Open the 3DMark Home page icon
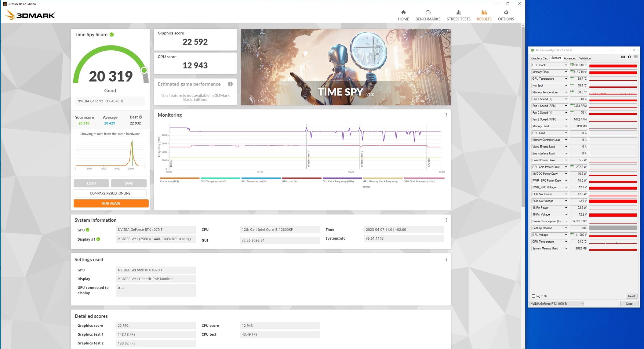This screenshot has height=349, width=644. (403, 13)
